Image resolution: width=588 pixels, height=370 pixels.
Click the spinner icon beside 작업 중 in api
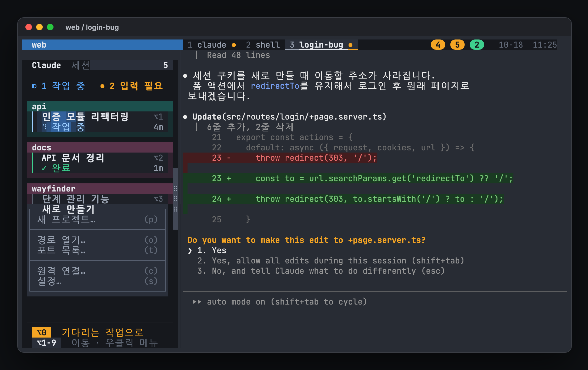point(44,127)
